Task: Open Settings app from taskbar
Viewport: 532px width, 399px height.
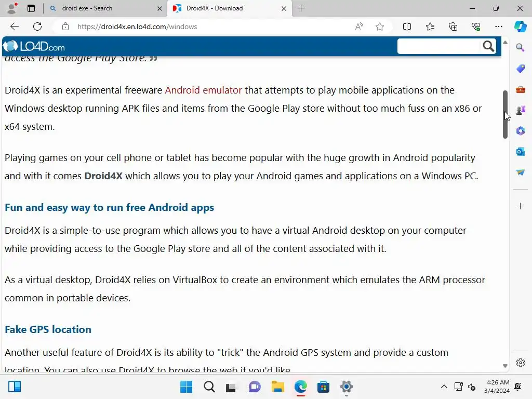Action: tap(347, 387)
